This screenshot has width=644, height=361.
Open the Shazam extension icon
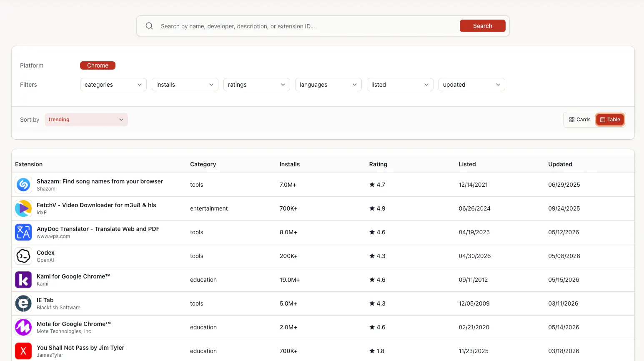click(x=23, y=185)
